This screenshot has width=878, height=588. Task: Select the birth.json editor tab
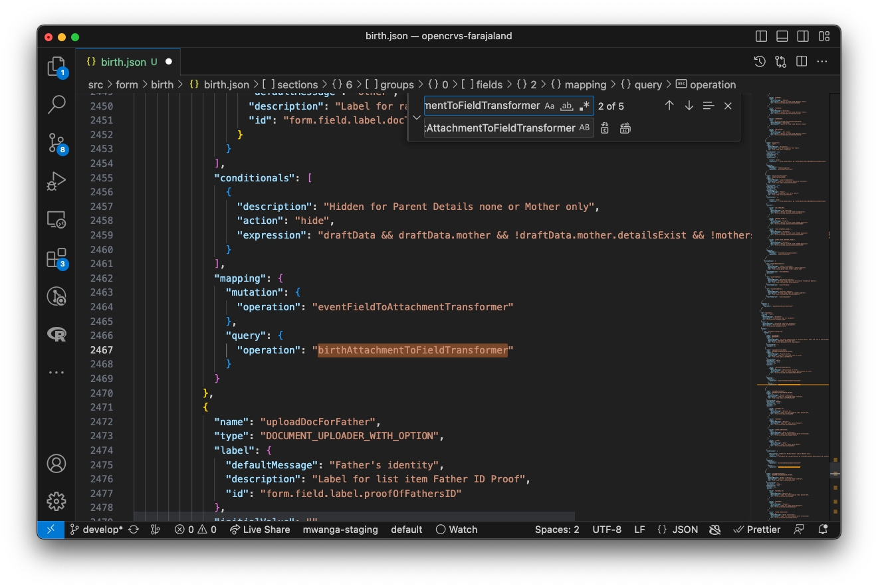pos(127,62)
